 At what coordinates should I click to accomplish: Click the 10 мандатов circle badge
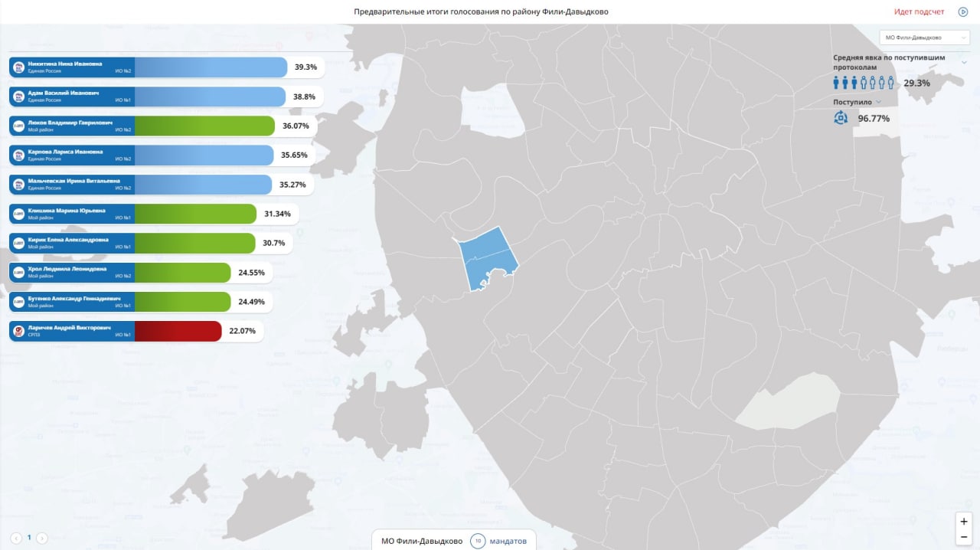tap(478, 541)
